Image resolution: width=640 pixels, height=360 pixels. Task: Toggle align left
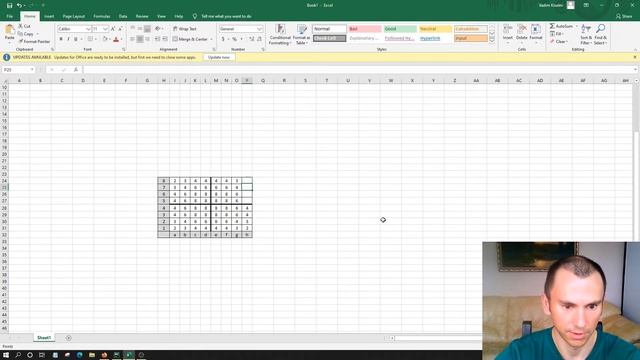132,39
